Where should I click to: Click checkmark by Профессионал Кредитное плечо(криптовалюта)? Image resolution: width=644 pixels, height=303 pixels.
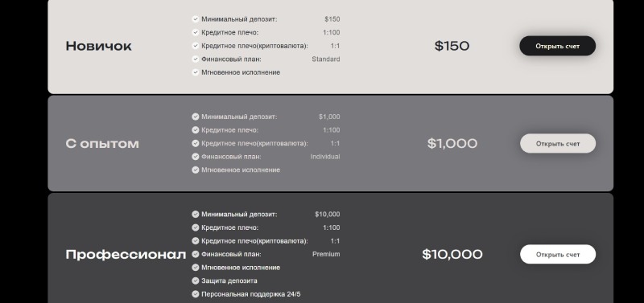tap(196, 240)
